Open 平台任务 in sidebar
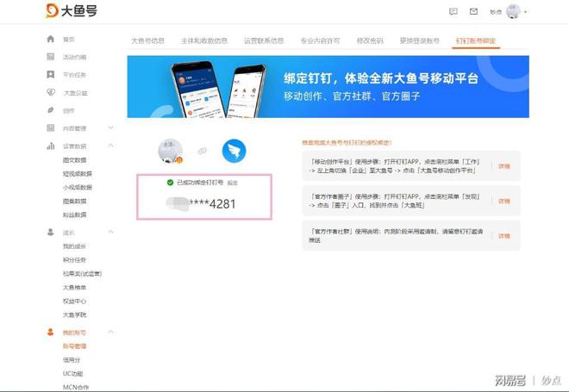The height and width of the screenshot is (392, 569). coord(74,75)
